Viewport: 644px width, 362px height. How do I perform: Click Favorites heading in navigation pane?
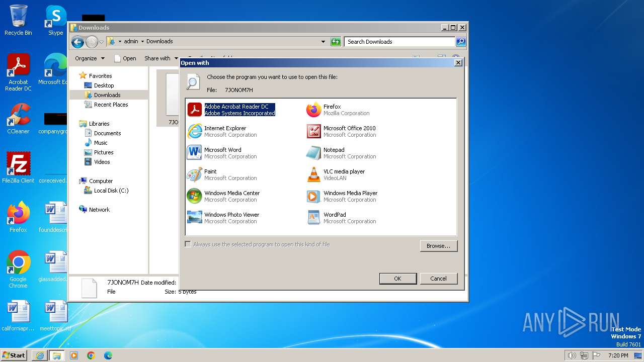[100, 76]
